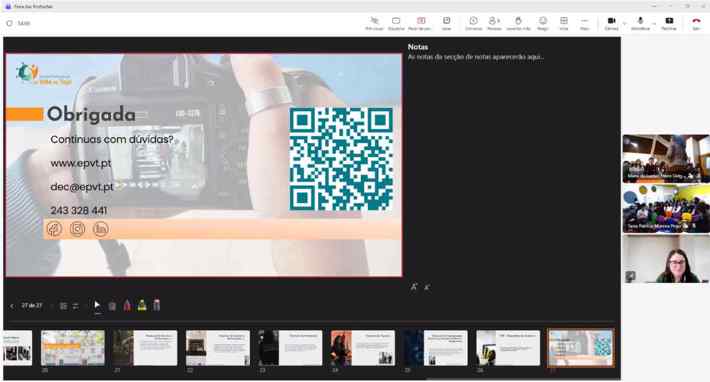The height and width of the screenshot is (382, 710).
Task: Open the Partilhar share tray
Action: coord(669,23)
